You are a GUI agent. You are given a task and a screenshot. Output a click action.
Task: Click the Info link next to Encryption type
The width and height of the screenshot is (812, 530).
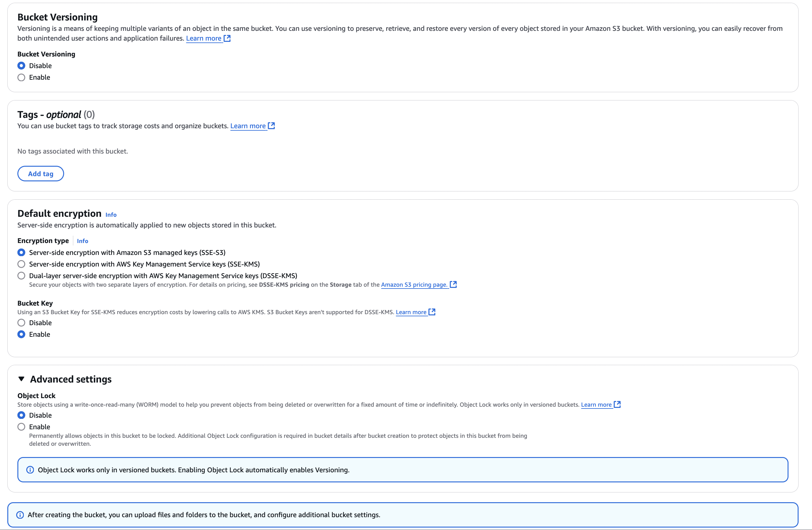[82, 241]
